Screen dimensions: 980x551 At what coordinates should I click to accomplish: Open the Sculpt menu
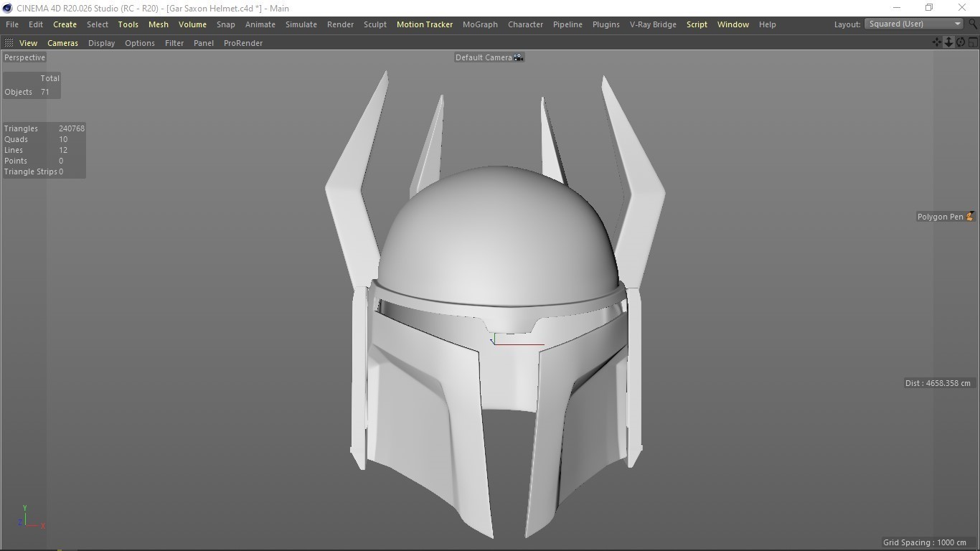tap(374, 24)
